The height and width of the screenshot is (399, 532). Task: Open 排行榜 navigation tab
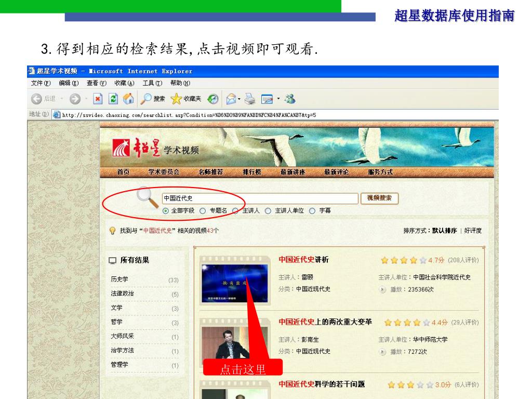pyautogui.click(x=252, y=172)
